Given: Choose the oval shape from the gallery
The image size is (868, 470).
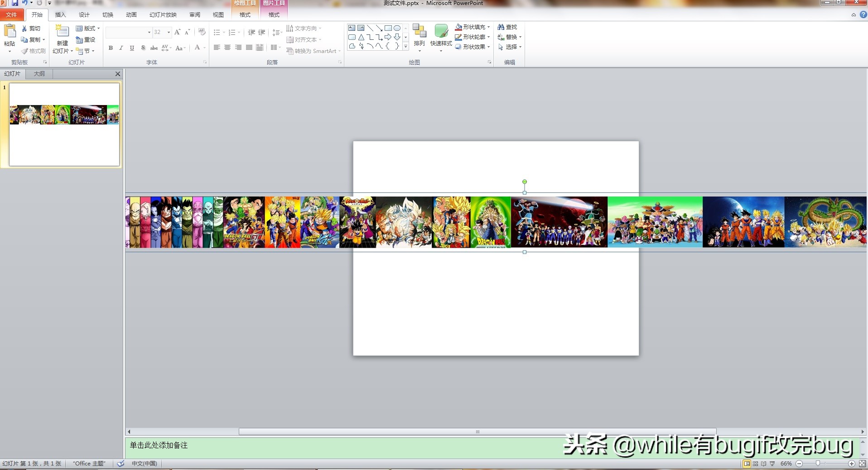Looking at the screenshot, I should (x=397, y=28).
